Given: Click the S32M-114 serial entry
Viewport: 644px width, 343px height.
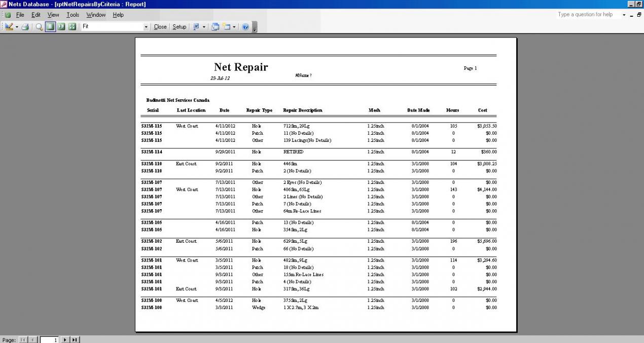Looking at the screenshot, I should click(x=152, y=152).
